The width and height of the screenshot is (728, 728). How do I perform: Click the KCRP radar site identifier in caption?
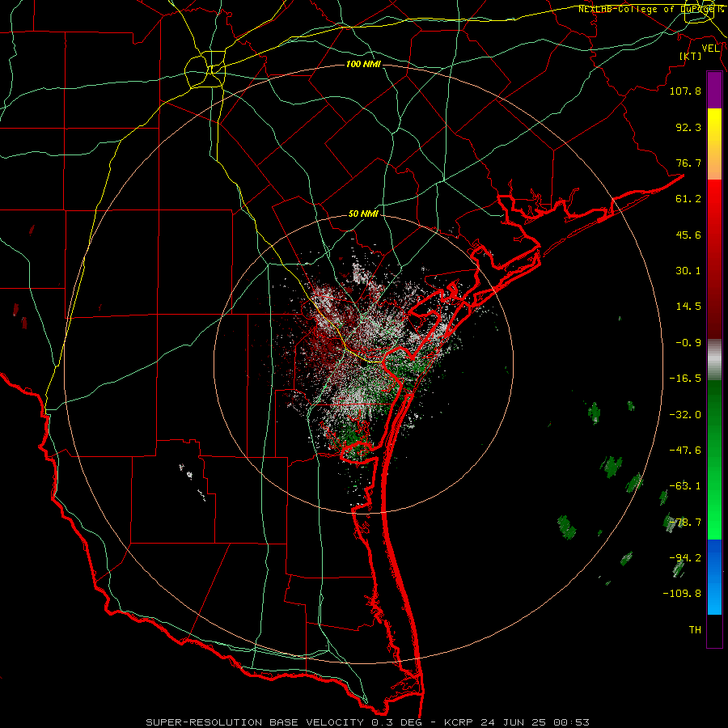[x=459, y=722]
